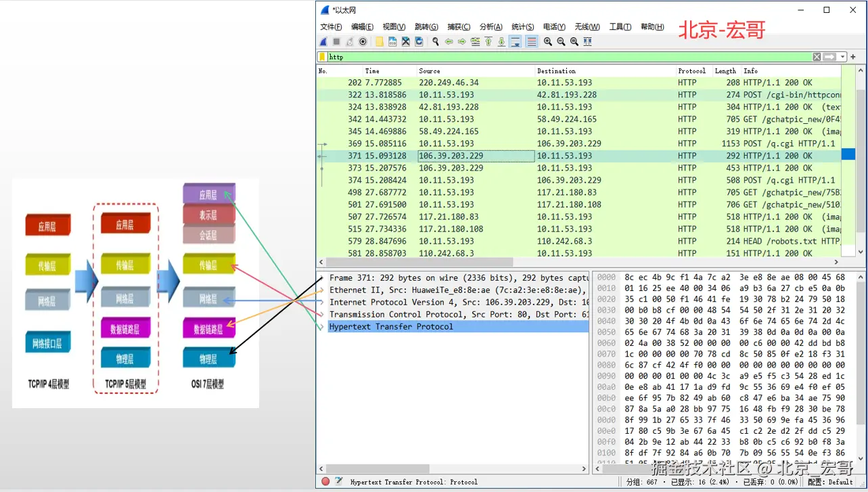The width and height of the screenshot is (868, 492).
Task: Stop the running packet capture
Action: (x=336, y=41)
